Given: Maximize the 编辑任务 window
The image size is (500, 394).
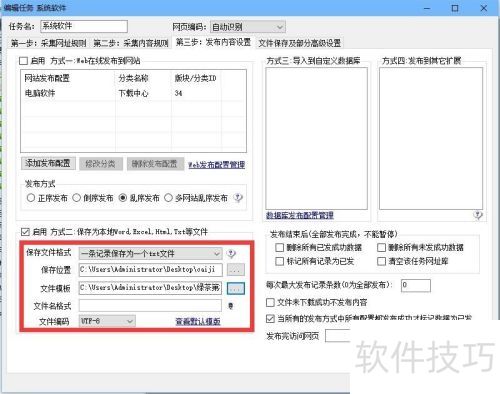Looking at the screenshot, I should pos(455,8).
